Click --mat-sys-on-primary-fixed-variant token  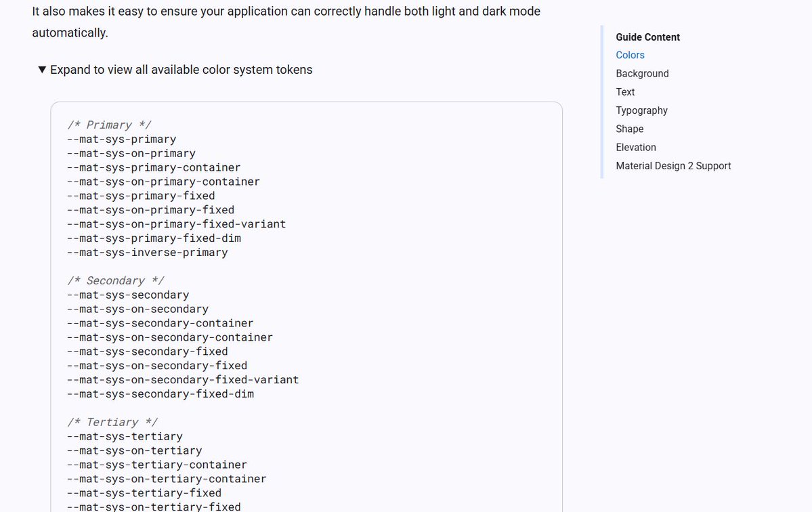[x=176, y=224]
